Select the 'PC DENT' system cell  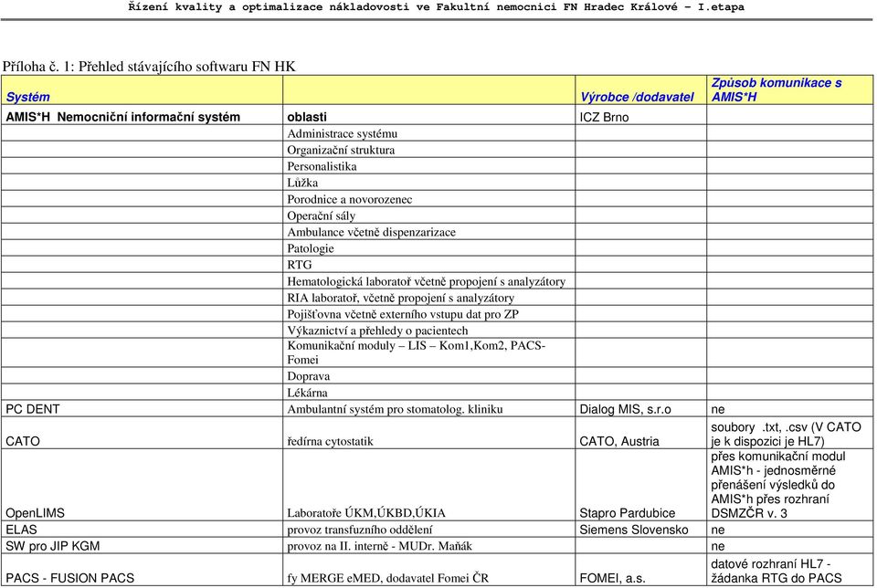click(x=143, y=408)
